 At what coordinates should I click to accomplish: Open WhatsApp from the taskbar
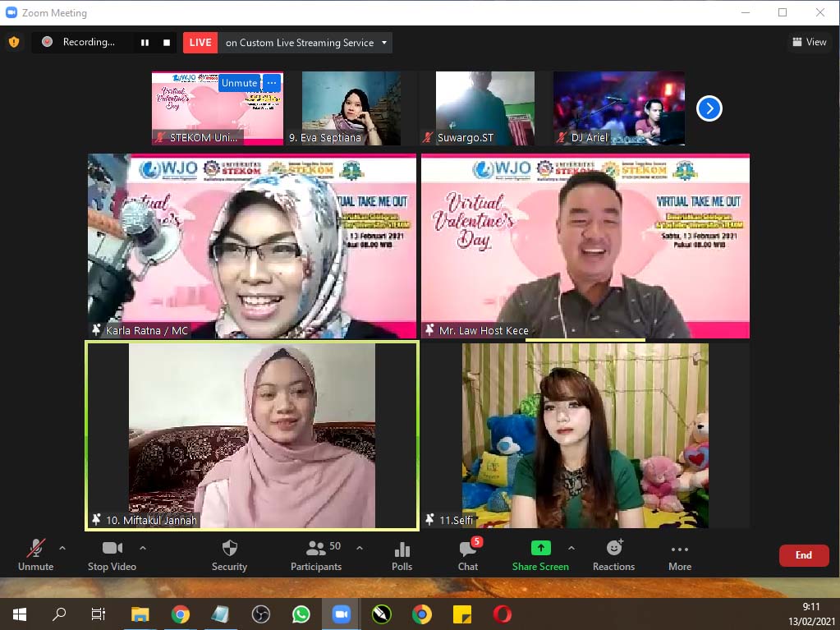301,614
